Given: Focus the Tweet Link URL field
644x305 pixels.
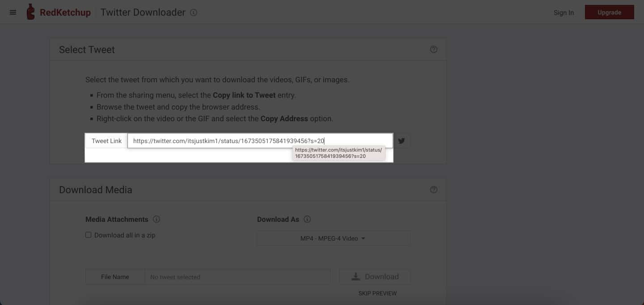Looking at the screenshot, I should pos(260,141).
